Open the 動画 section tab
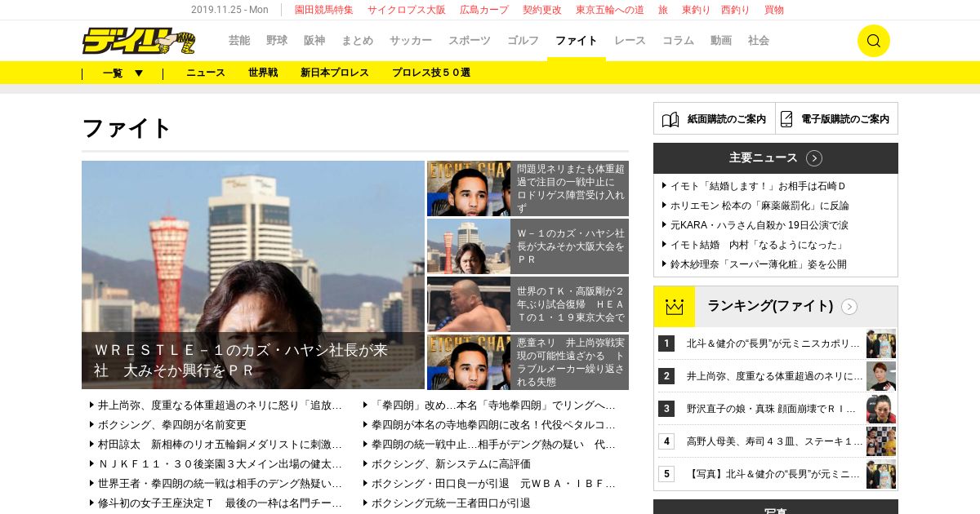The height and width of the screenshot is (514, 980). pos(721,40)
